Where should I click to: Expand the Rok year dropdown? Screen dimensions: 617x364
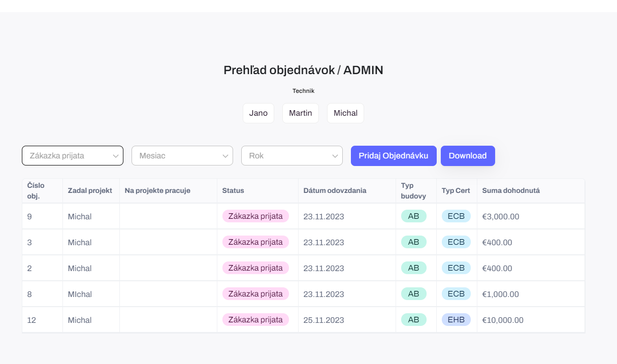pyautogui.click(x=292, y=155)
